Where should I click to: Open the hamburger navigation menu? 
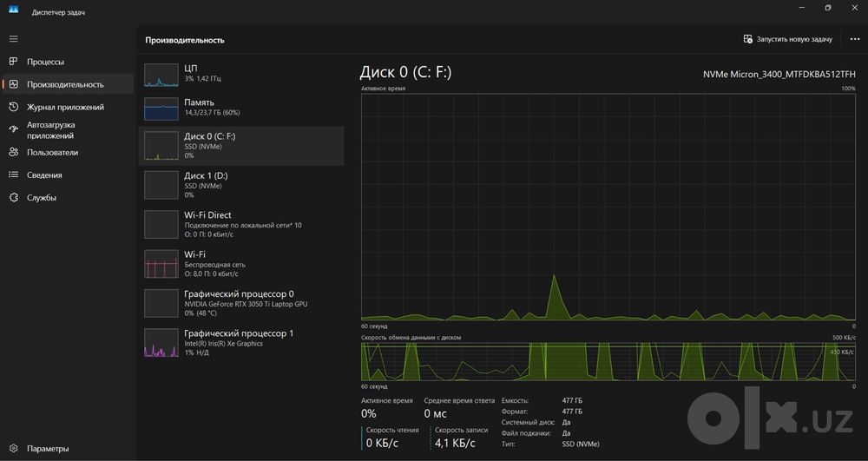(x=14, y=39)
